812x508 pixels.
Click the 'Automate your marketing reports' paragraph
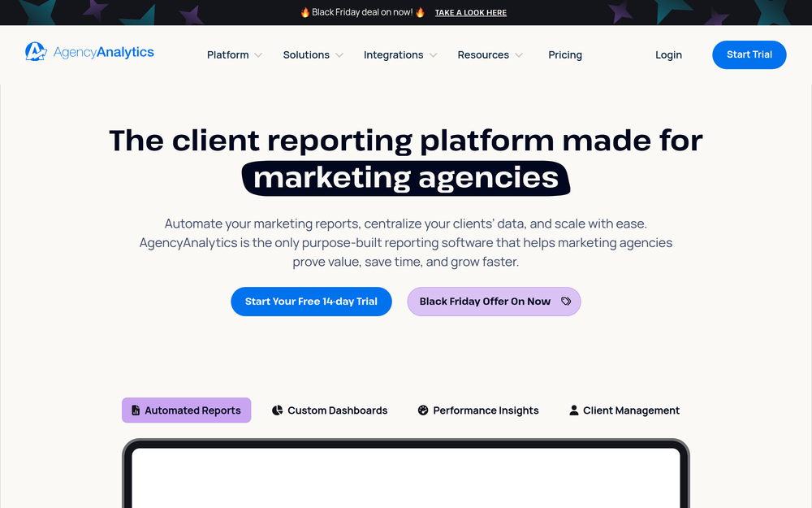[406, 242]
